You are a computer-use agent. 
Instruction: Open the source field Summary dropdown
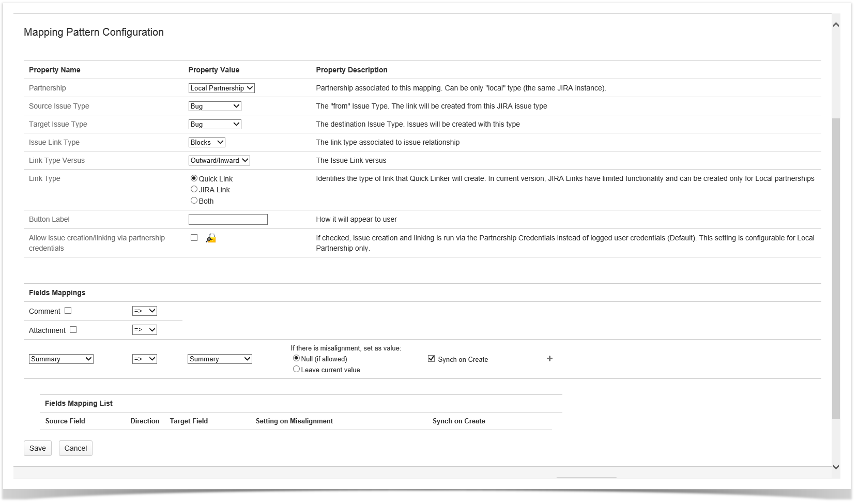point(61,359)
